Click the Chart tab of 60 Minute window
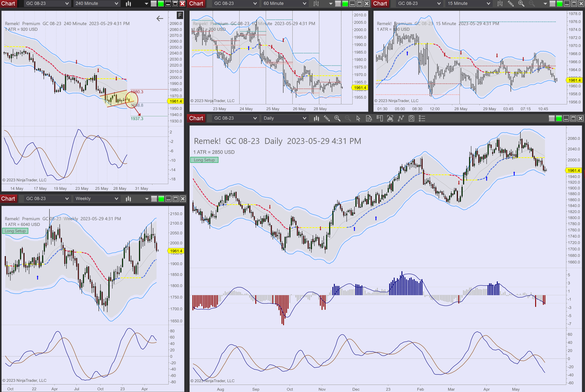 tap(196, 4)
